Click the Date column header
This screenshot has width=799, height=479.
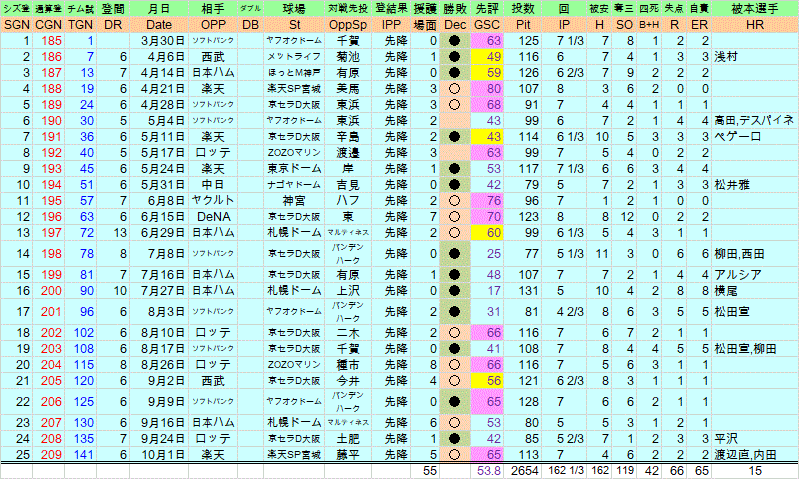coord(159,25)
